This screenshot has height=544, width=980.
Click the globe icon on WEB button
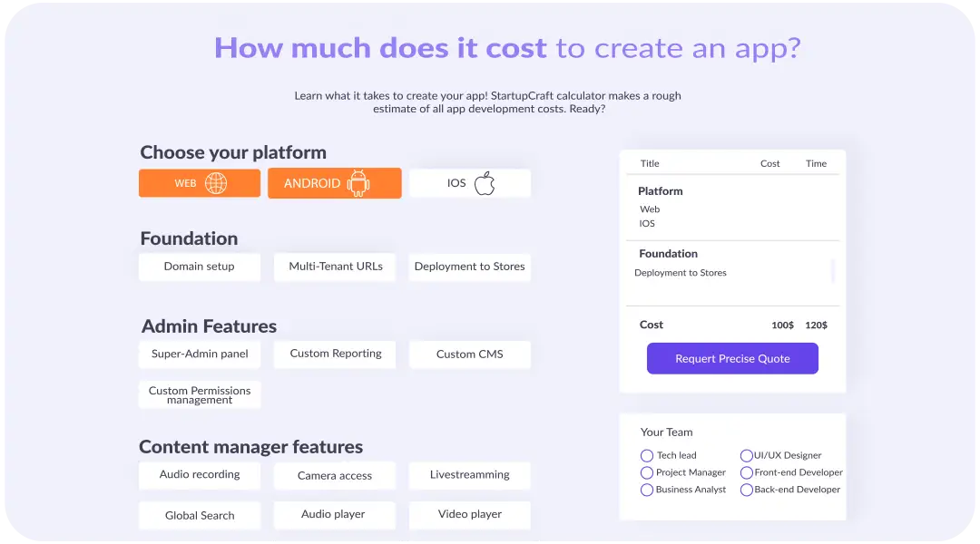click(x=216, y=183)
